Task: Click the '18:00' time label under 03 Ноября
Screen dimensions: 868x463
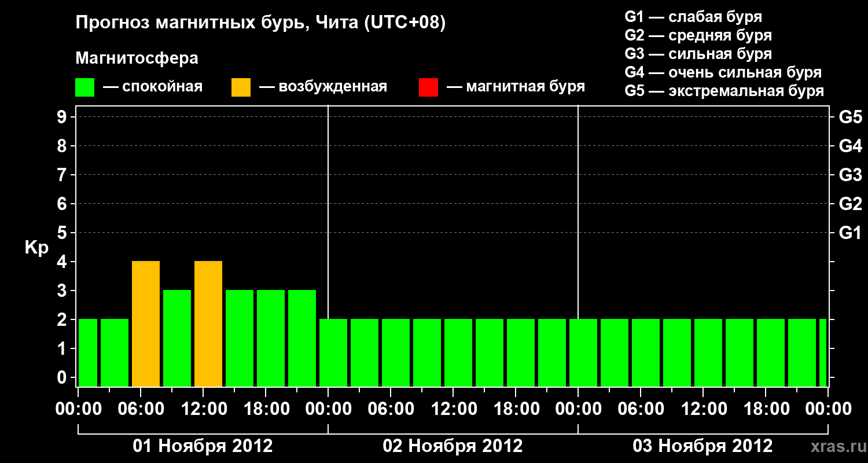Action: 766,409
